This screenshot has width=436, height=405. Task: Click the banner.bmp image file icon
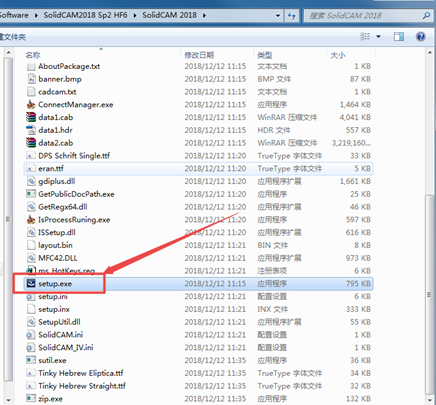tap(31, 79)
